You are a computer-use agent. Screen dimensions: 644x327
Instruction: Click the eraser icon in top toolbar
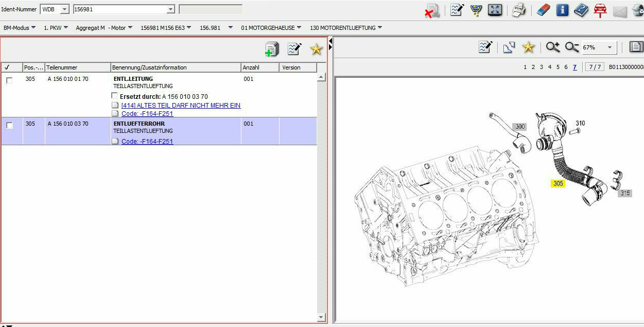(543, 10)
